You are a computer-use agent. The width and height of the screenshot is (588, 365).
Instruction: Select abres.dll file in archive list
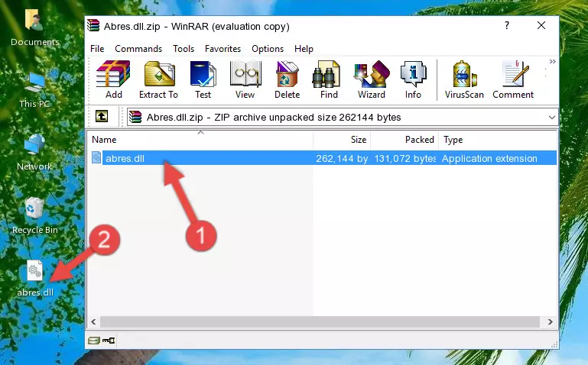323,158
